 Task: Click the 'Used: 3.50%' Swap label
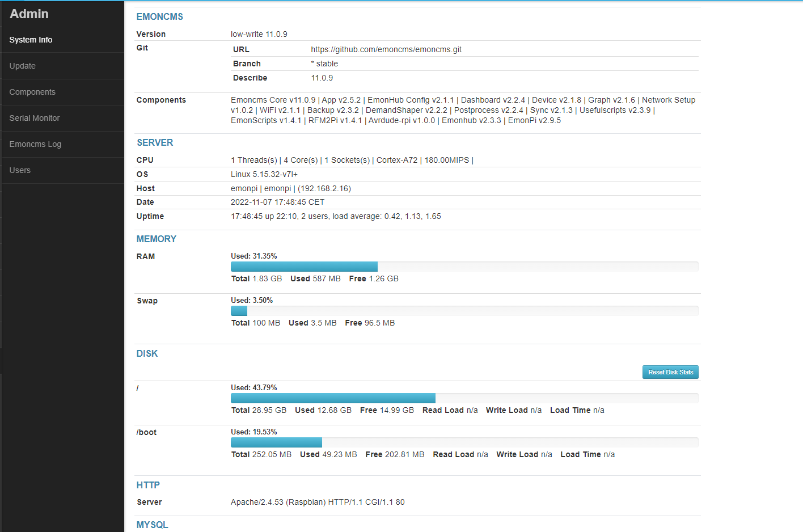[x=252, y=300]
